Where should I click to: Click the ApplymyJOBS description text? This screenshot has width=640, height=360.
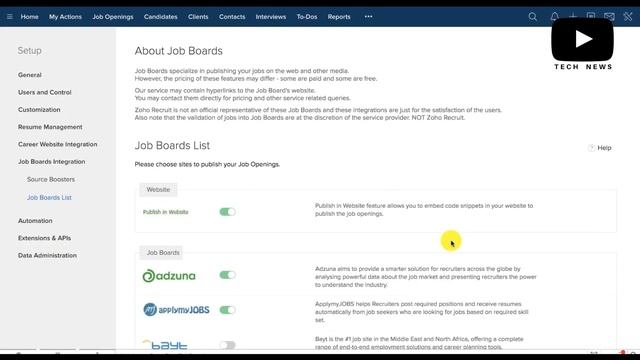click(422, 312)
